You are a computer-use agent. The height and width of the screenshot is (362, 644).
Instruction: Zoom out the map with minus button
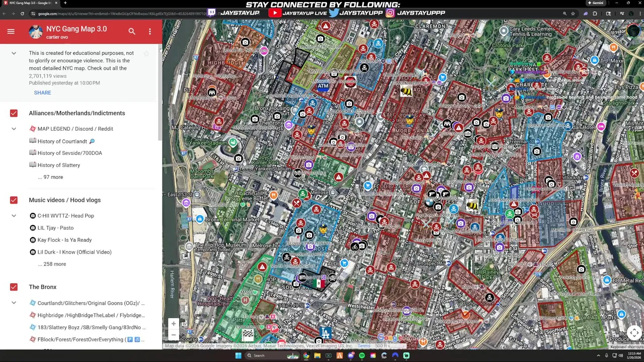click(173, 335)
